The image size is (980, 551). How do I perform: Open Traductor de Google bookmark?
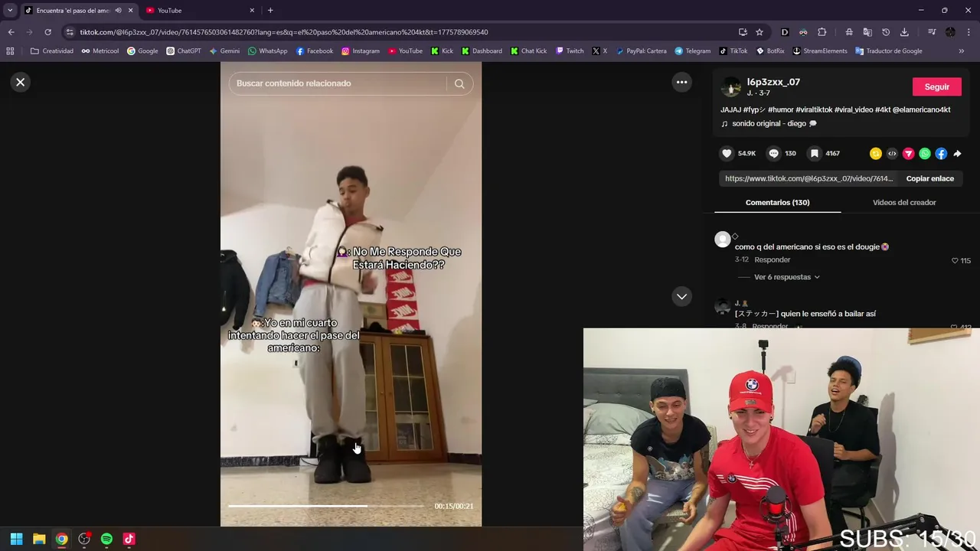tap(889, 51)
